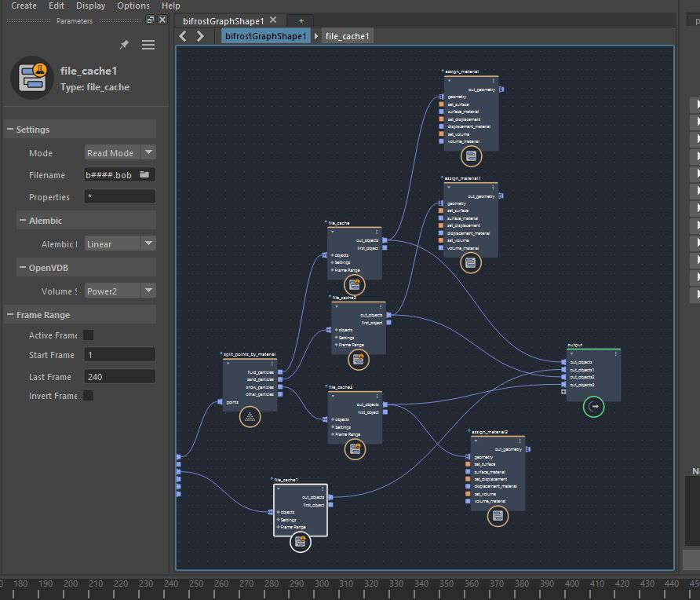This screenshot has height=600, width=700.
Task: Jump to frame 300 on the timeline
Action: tap(322, 584)
